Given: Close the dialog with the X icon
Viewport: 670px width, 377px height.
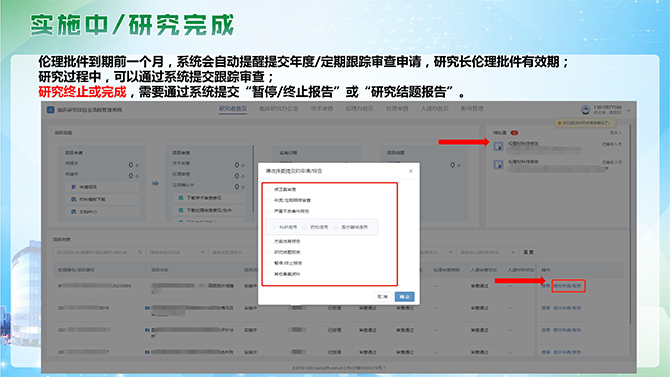Looking at the screenshot, I should (x=411, y=171).
